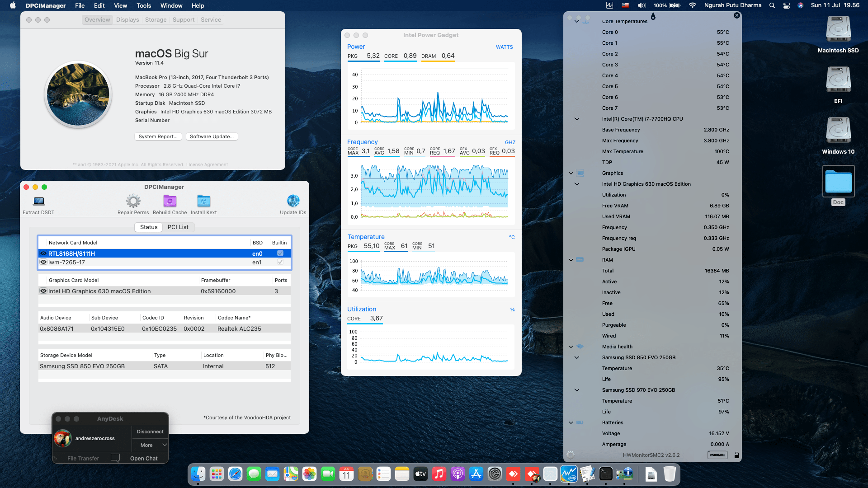The height and width of the screenshot is (488, 868).
Task: Click the License Agreement link
Action: pyautogui.click(x=207, y=164)
